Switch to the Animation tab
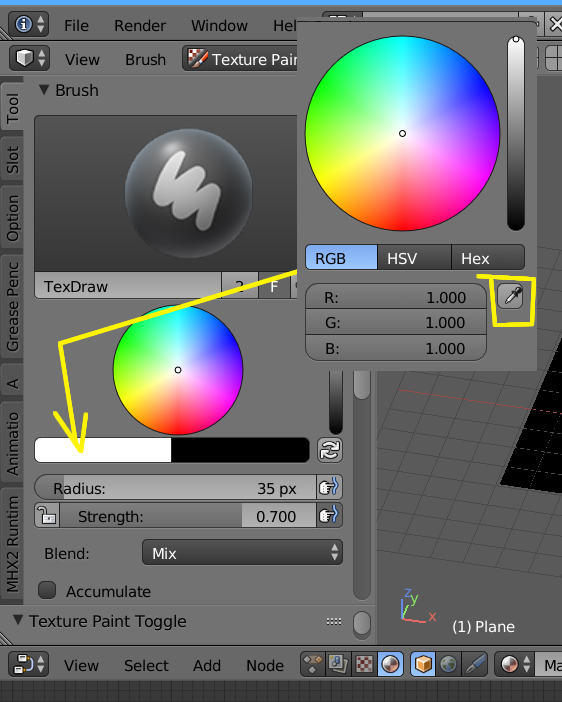Screen dimensions: 562x702 [13, 443]
